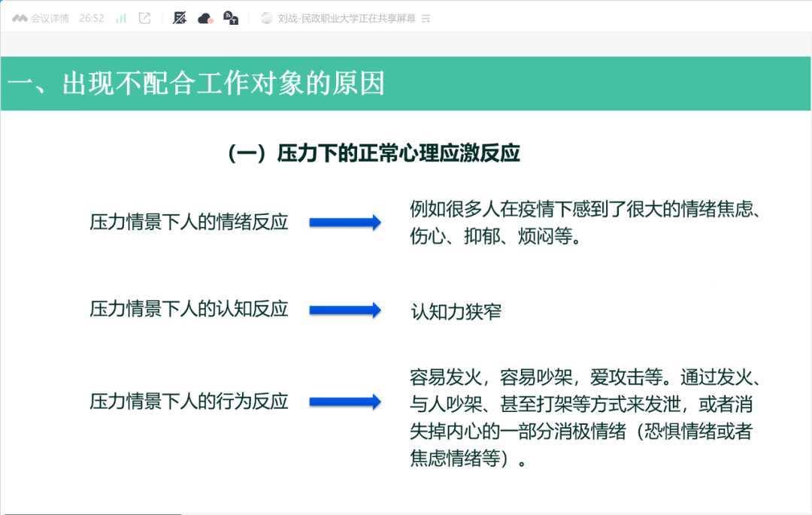This screenshot has width=812, height=515.
Task: Click the text 压力情景下人的认知反应
Action: click(x=189, y=309)
